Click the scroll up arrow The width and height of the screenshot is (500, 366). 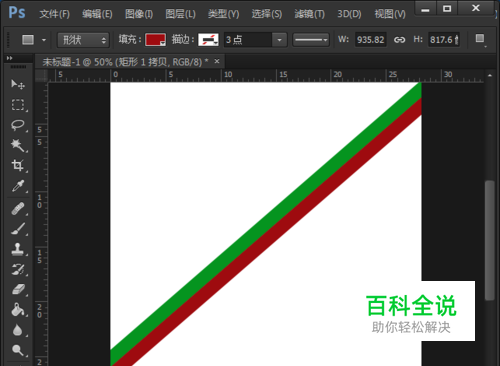489,76
